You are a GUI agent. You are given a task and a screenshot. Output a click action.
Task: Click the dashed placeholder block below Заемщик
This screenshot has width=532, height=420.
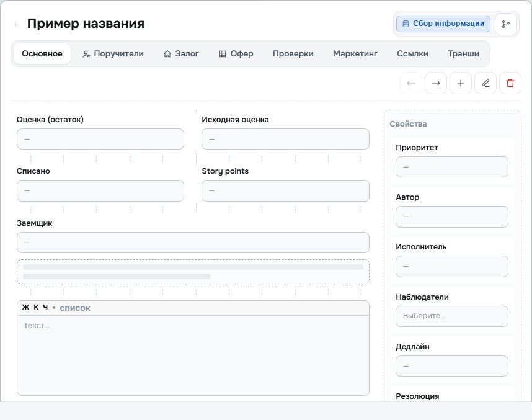coord(193,272)
